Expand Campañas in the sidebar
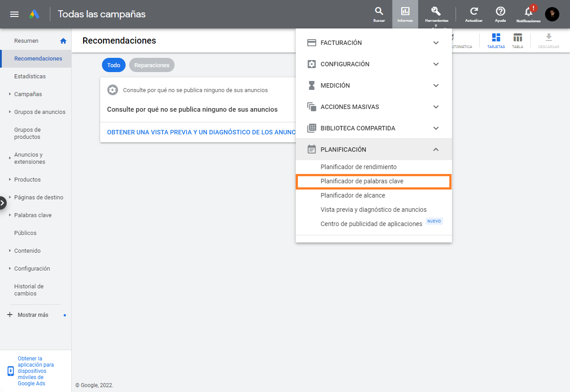The height and width of the screenshot is (392, 570). (x=28, y=94)
